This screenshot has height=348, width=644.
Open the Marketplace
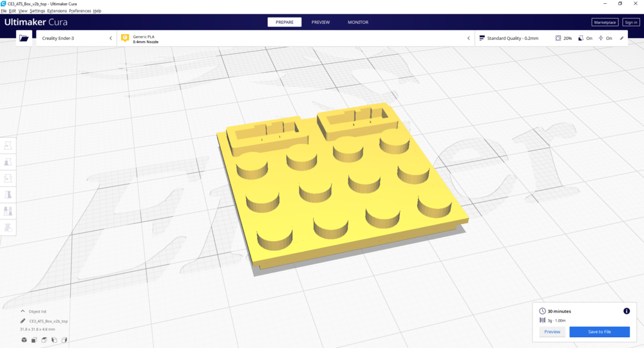pos(605,22)
